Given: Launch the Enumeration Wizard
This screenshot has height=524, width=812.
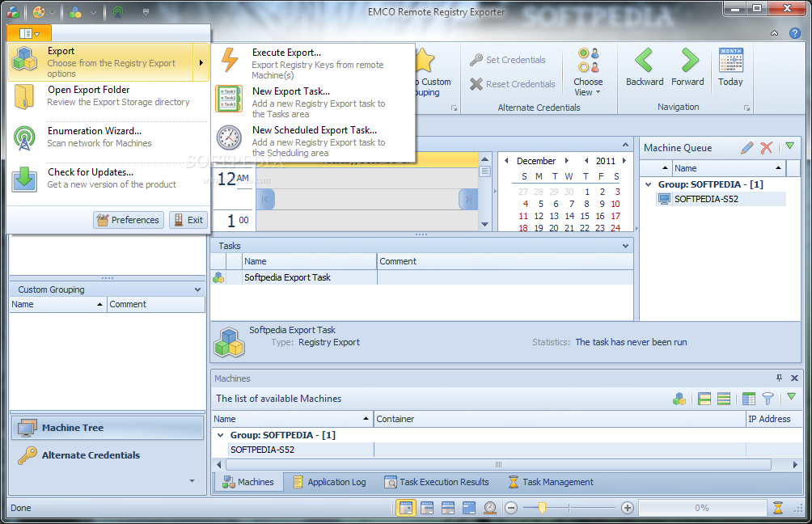Looking at the screenshot, I should (108, 137).
